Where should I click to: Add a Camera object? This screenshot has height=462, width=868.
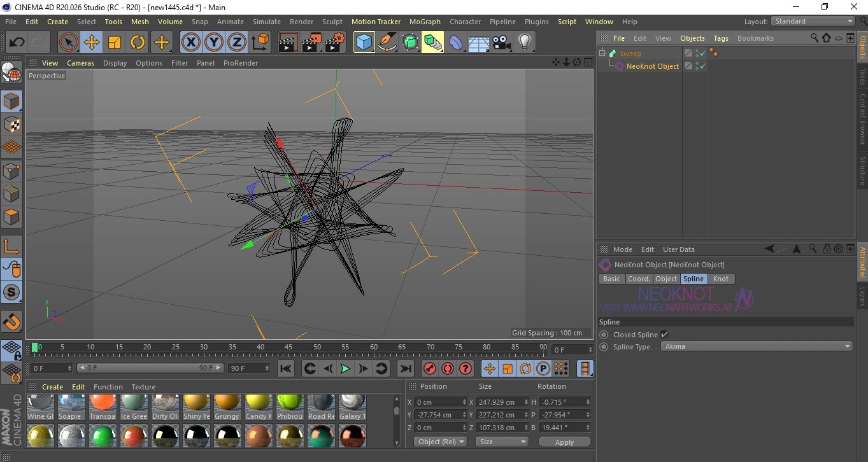501,43
